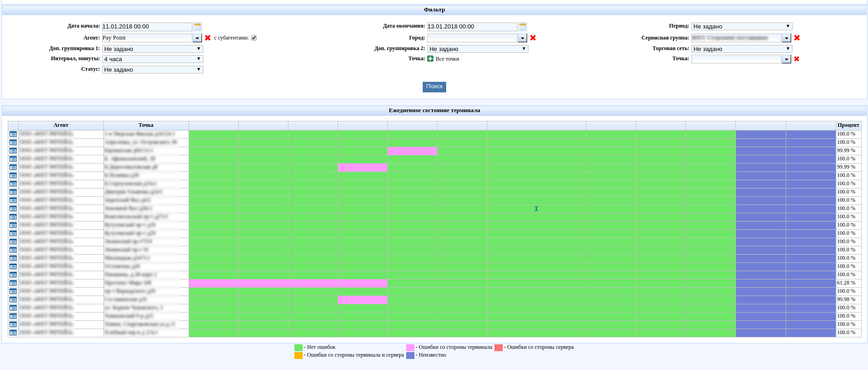Viewport: 868px width, 370px height.
Task: Open the calendar for Дата начала
Action: [197, 27]
